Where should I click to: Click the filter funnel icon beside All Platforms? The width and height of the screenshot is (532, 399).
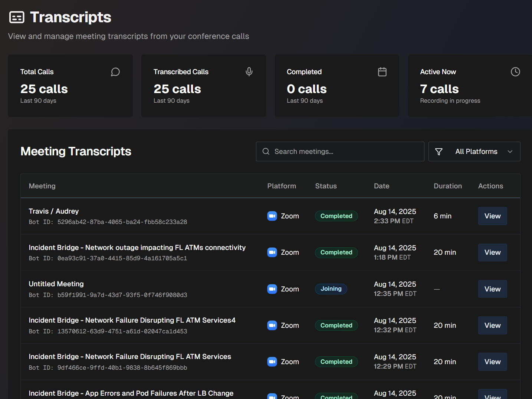pos(439,151)
